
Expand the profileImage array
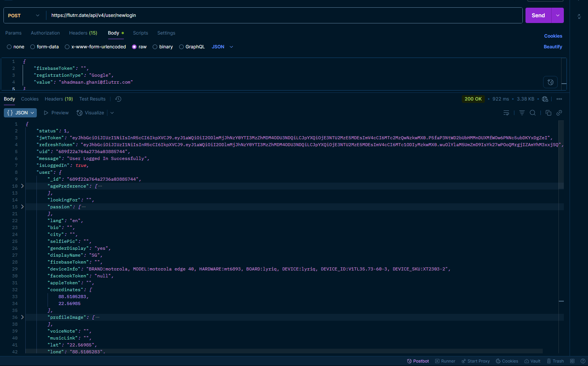(x=22, y=317)
